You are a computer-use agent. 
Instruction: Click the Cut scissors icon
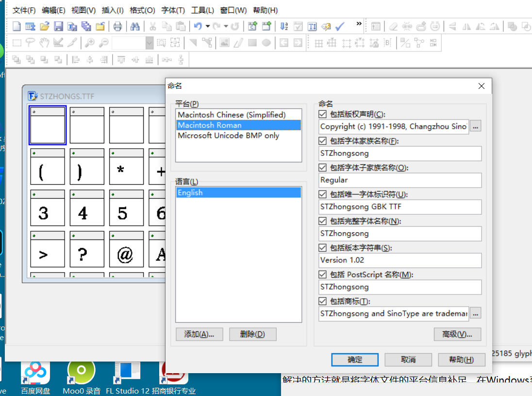[x=153, y=27]
